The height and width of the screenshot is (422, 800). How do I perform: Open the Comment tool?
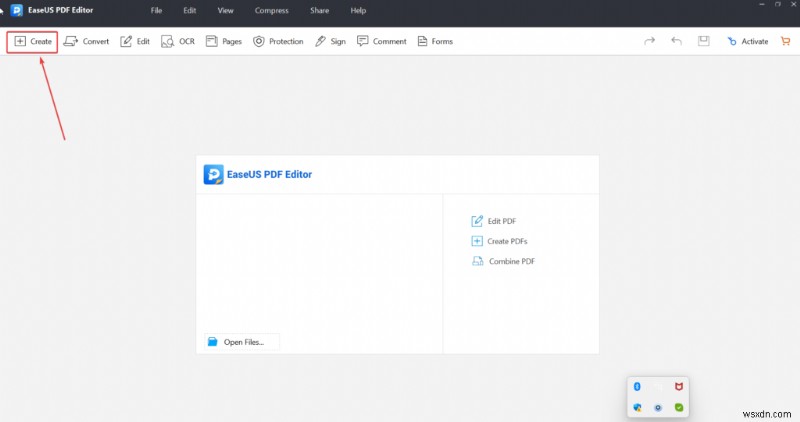click(x=382, y=41)
